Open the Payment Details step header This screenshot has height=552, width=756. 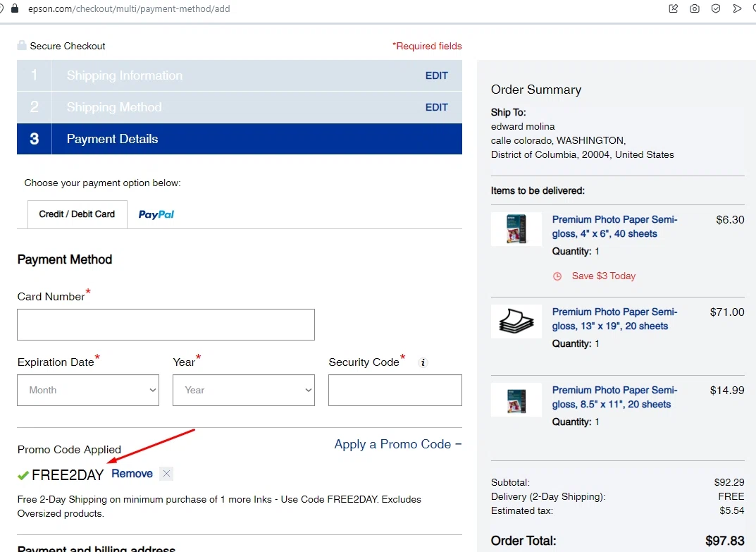[x=240, y=139]
